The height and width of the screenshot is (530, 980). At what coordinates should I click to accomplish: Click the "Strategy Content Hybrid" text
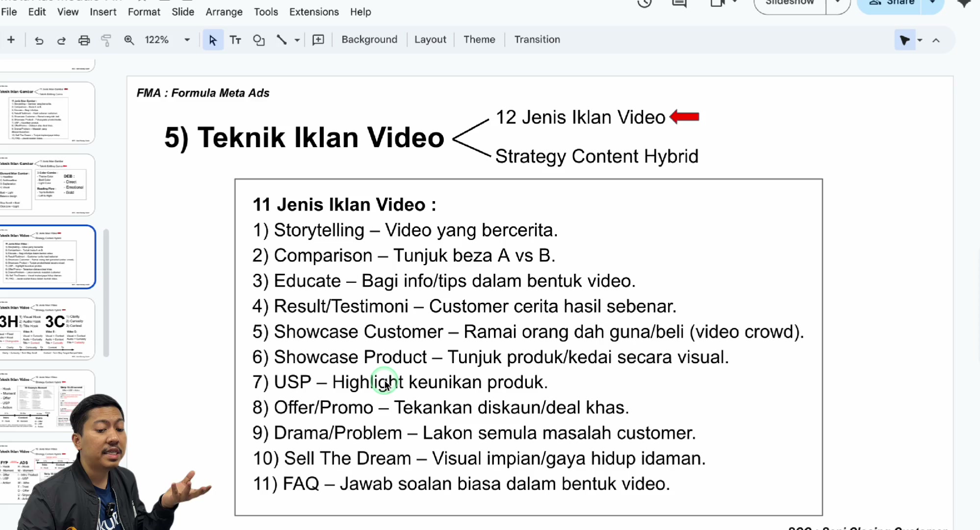point(596,157)
